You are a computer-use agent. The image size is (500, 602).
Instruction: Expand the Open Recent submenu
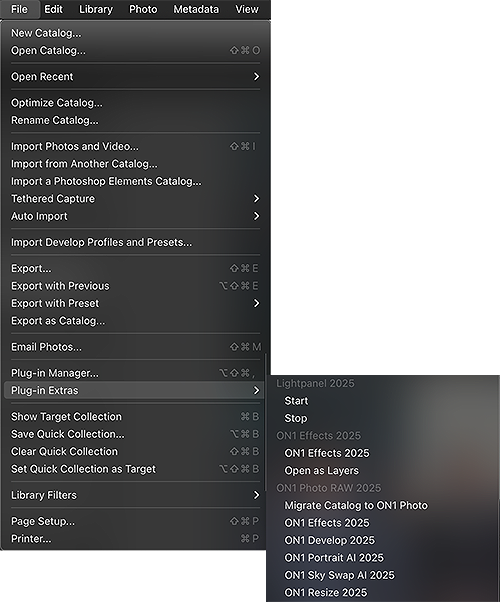click(x=135, y=76)
